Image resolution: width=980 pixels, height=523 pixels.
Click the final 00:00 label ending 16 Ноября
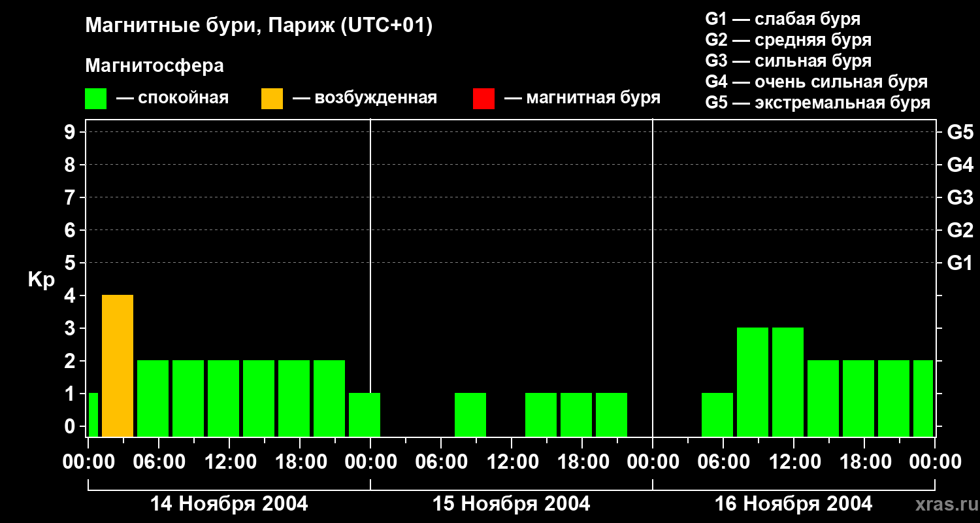pos(935,462)
